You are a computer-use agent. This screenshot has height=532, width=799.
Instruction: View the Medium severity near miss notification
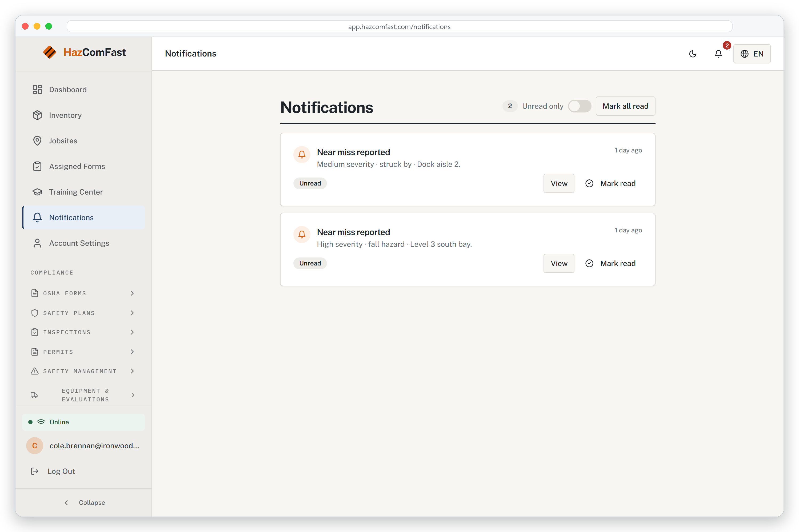[559, 183]
